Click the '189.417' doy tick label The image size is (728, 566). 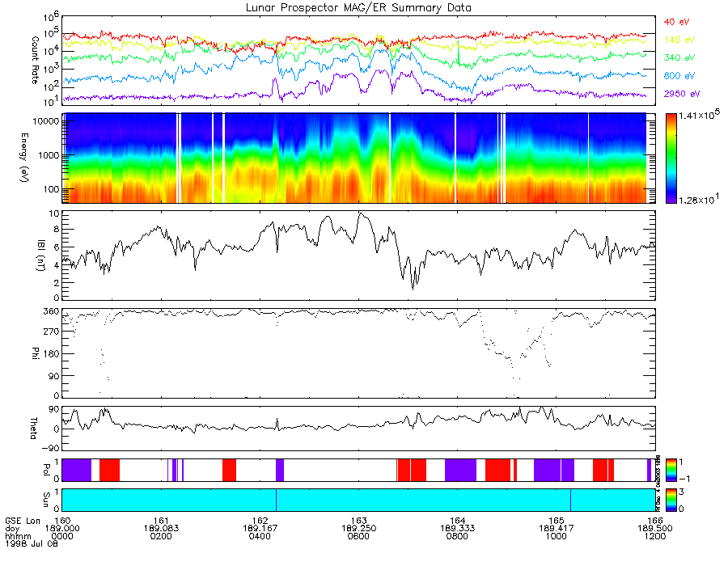point(557,529)
